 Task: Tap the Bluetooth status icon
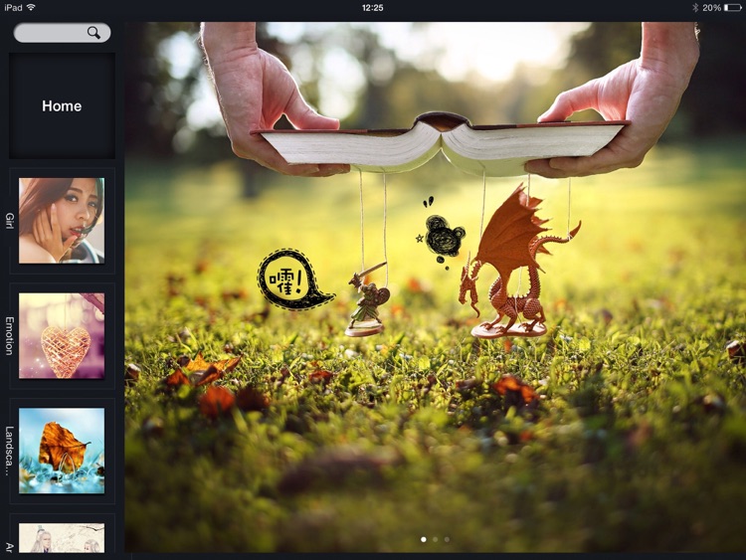[694, 8]
